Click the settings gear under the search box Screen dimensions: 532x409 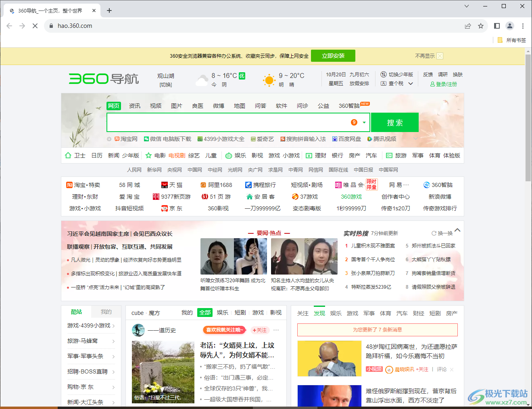[109, 139]
